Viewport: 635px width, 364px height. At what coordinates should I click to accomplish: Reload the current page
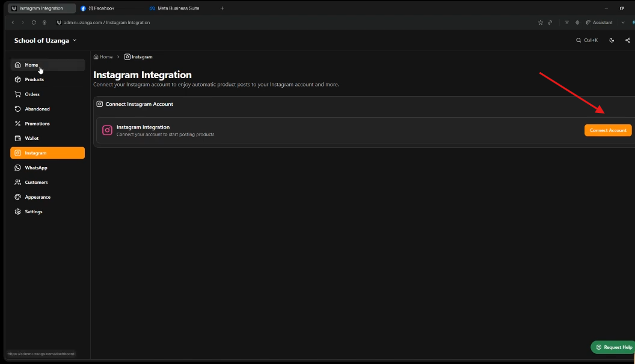point(34,23)
